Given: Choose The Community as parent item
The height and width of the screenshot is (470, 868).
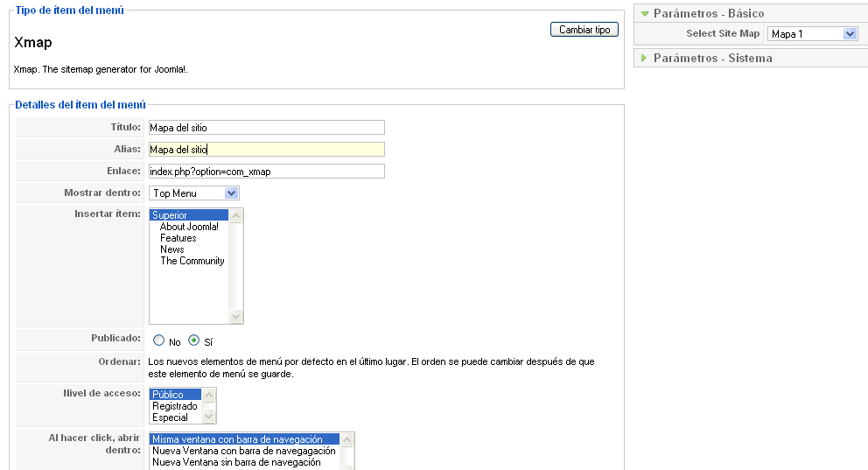Looking at the screenshot, I should (x=192, y=261).
